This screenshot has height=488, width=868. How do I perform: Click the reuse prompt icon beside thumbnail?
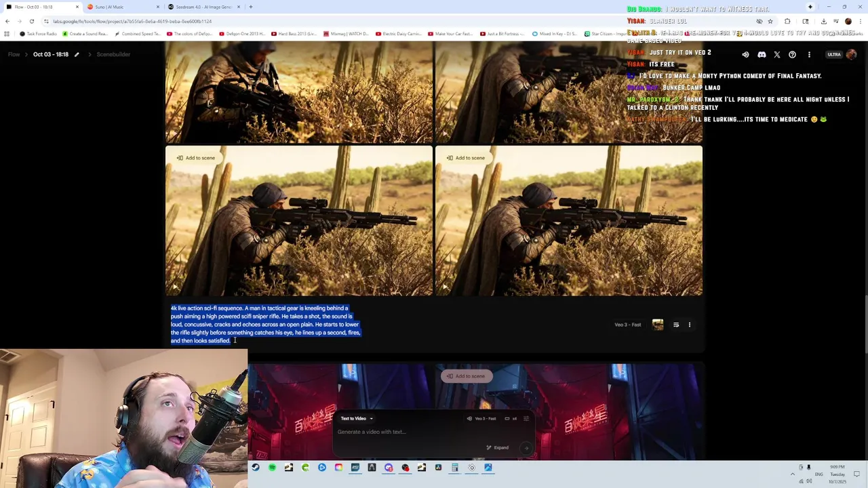point(676,325)
